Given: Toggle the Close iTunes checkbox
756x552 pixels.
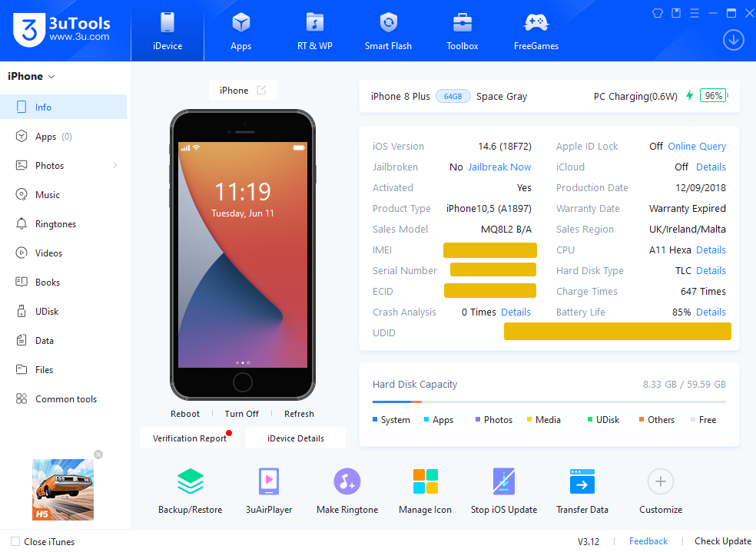Looking at the screenshot, I should [x=15, y=541].
